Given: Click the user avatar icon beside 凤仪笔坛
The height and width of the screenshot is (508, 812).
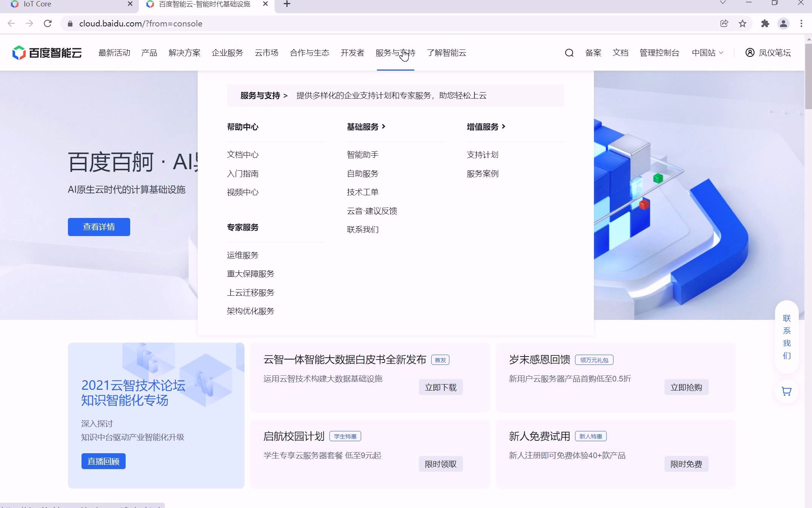Looking at the screenshot, I should (x=750, y=52).
